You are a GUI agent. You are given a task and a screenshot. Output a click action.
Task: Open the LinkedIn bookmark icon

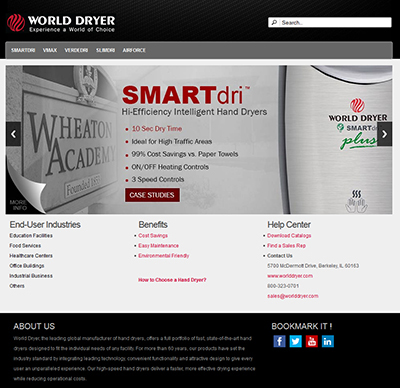(328, 341)
